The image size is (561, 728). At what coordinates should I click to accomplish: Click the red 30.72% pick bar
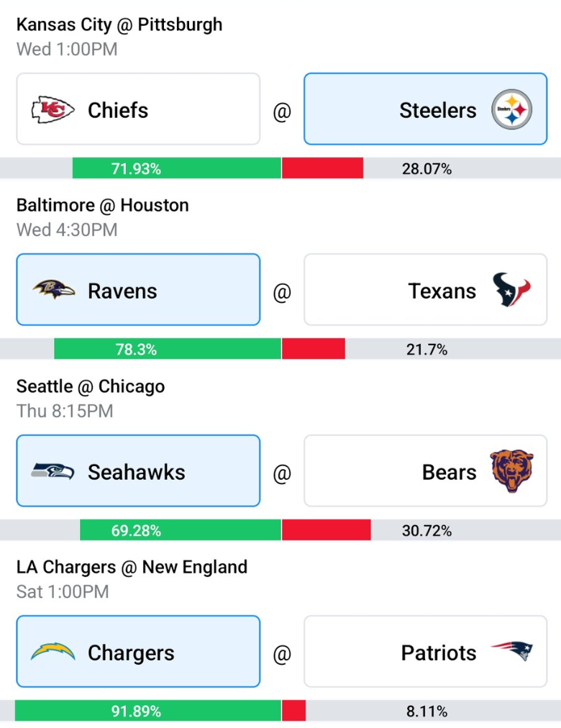point(327,529)
